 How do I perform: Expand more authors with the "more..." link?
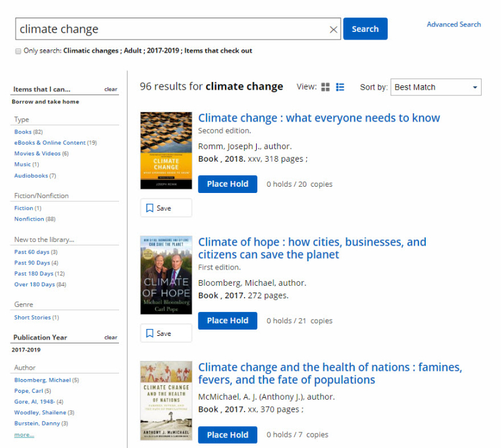click(24, 434)
